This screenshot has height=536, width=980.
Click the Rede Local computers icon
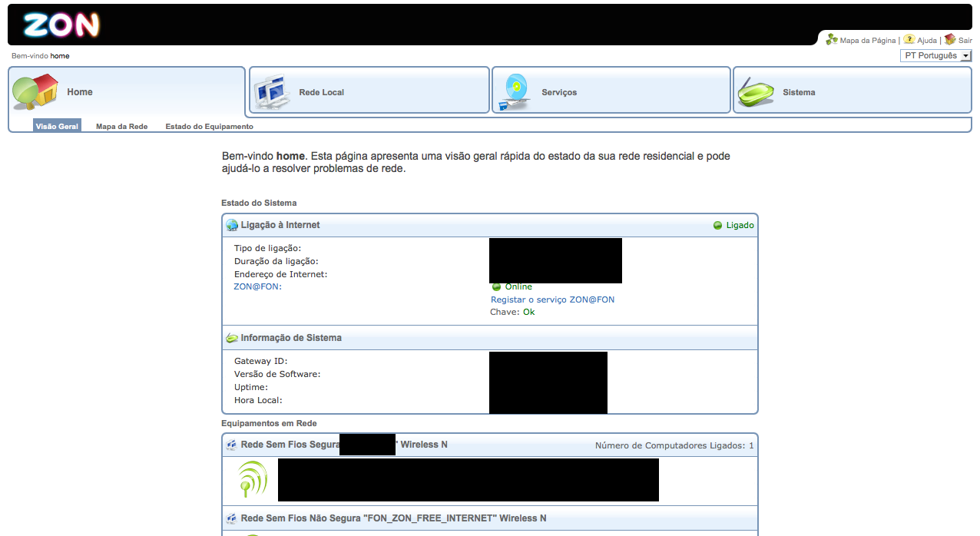click(x=271, y=91)
